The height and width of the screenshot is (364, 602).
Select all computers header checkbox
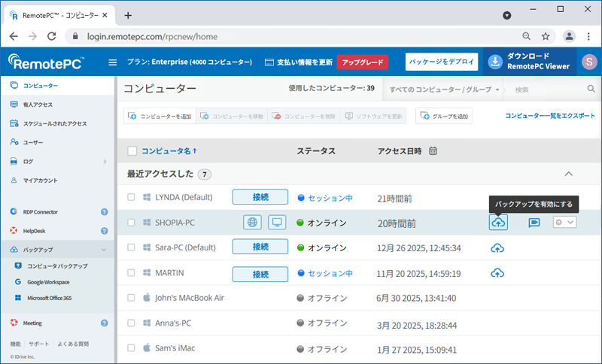132,150
